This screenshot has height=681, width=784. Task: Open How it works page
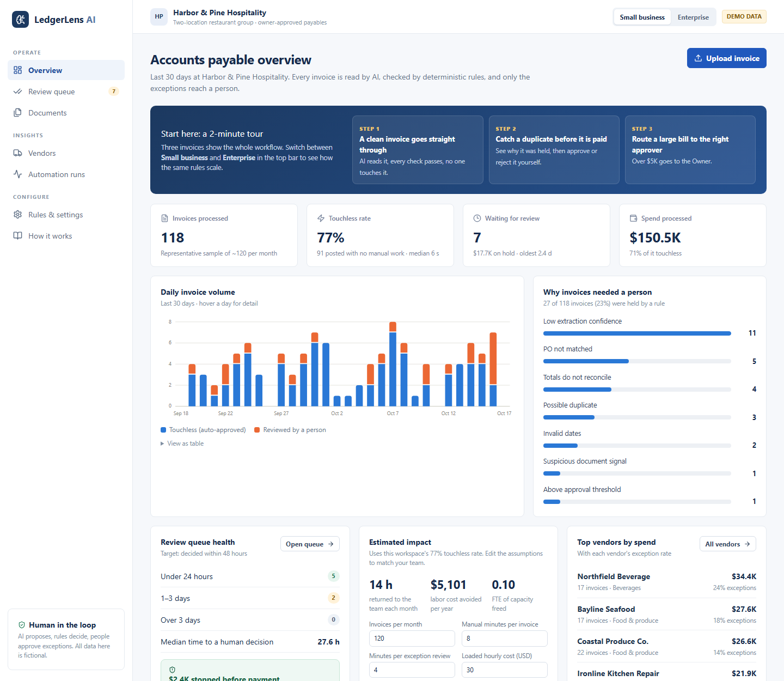click(x=66, y=236)
